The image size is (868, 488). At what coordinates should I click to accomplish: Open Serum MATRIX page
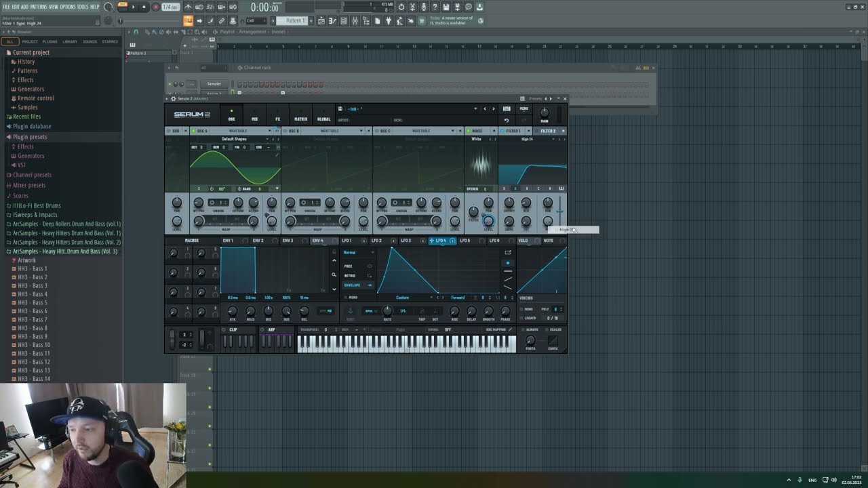coord(300,115)
